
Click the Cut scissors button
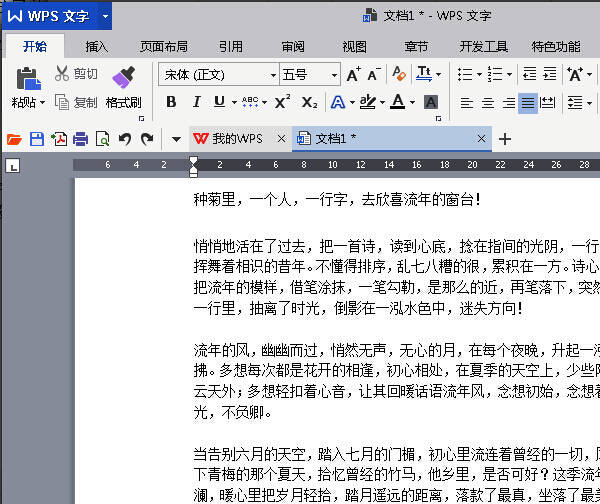point(76,74)
